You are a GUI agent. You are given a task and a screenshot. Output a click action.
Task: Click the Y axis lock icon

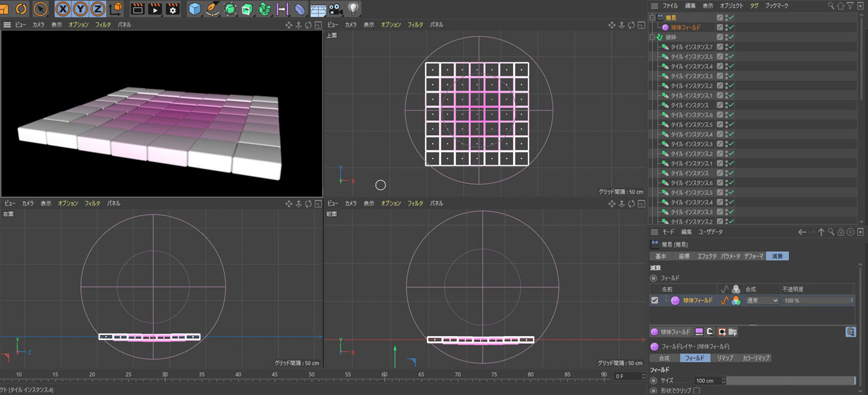click(x=80, y=9)
